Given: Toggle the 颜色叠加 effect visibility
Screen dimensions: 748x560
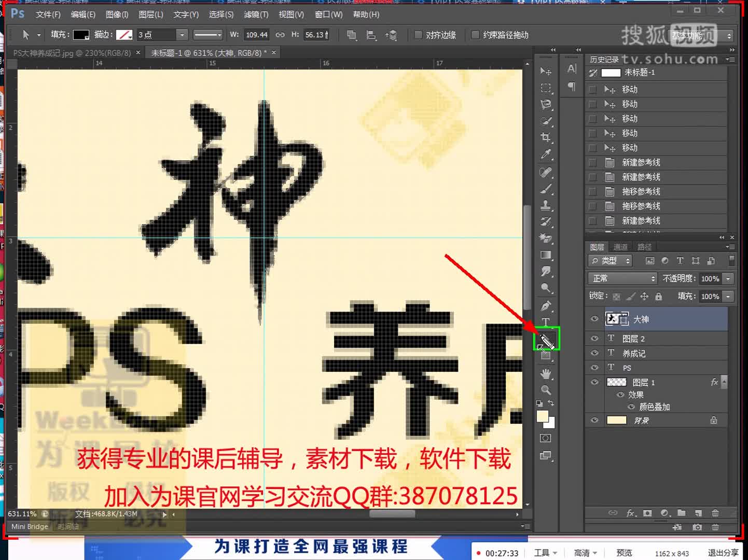Looking at the screenshot, I should (631, 407).
